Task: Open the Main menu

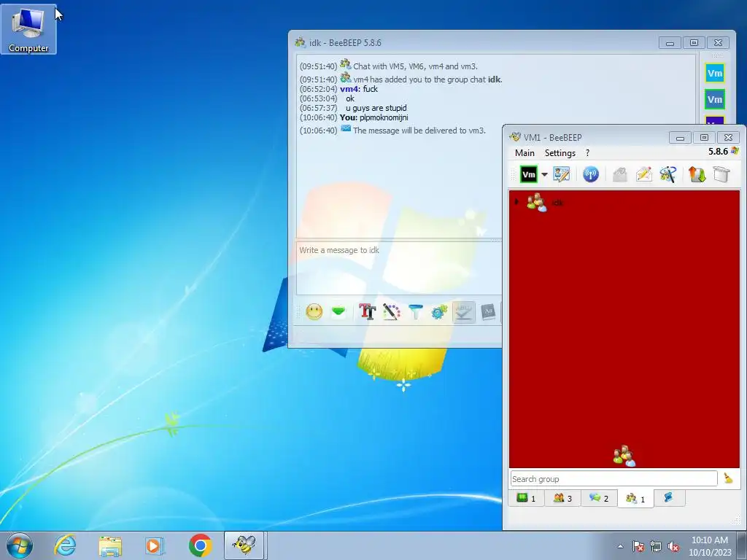Action: [x=525, y=153]
